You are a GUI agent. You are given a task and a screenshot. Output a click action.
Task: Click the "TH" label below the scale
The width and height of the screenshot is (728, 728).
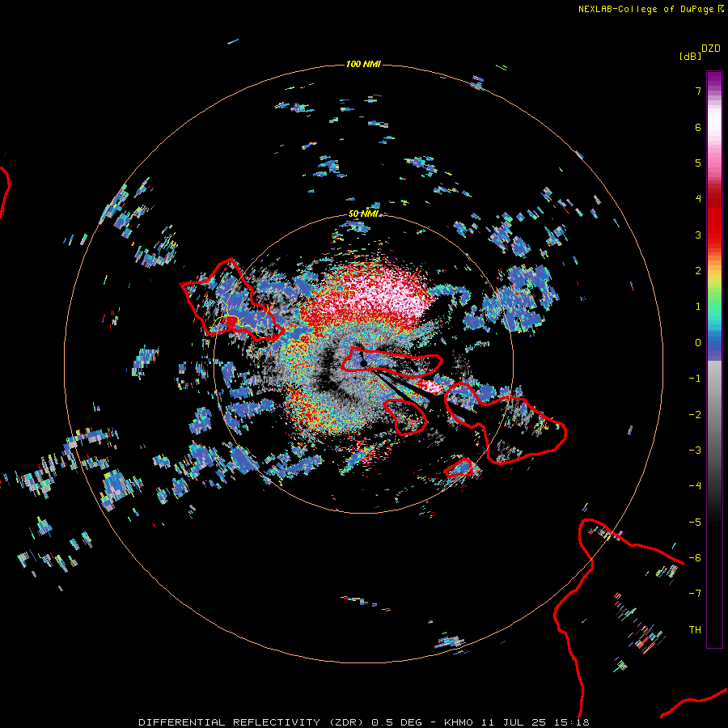695,630
